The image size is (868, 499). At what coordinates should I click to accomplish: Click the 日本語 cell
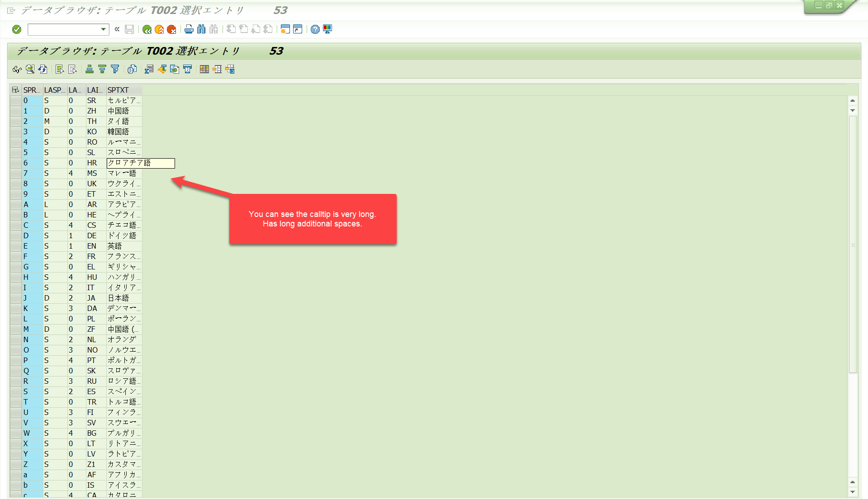[x=124, y=298]
